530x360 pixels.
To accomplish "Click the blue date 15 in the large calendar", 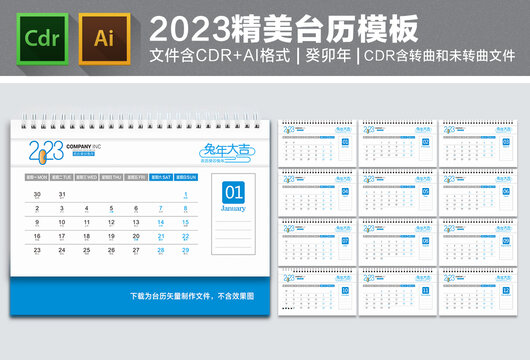I will 186,222.
